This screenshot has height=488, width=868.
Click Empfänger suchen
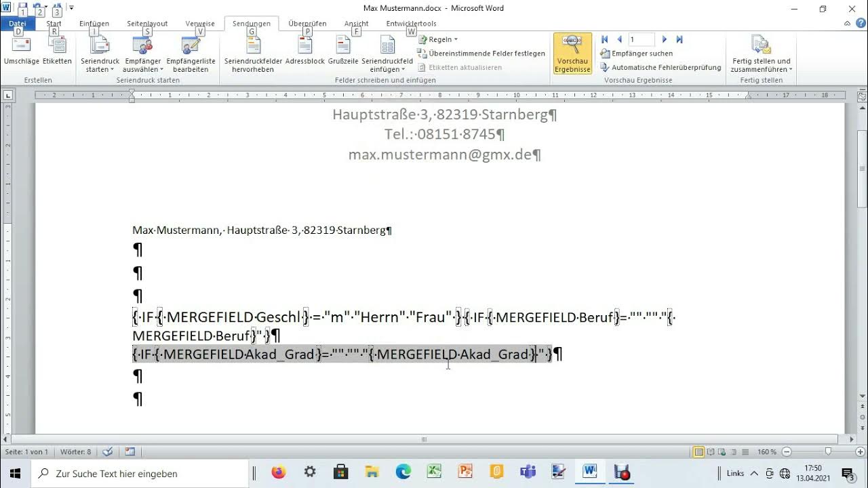[637, 54]
